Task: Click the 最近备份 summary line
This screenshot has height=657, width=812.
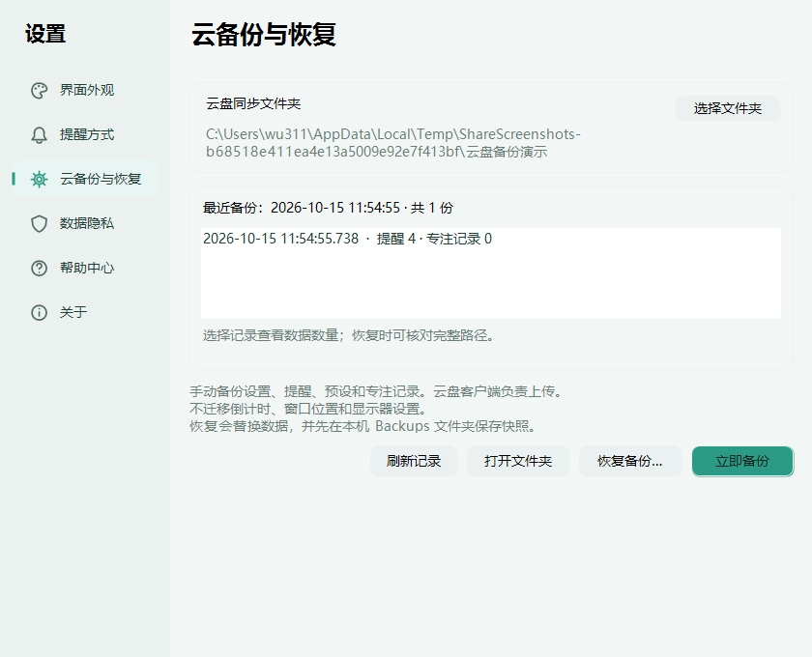Action: (329, 208)
